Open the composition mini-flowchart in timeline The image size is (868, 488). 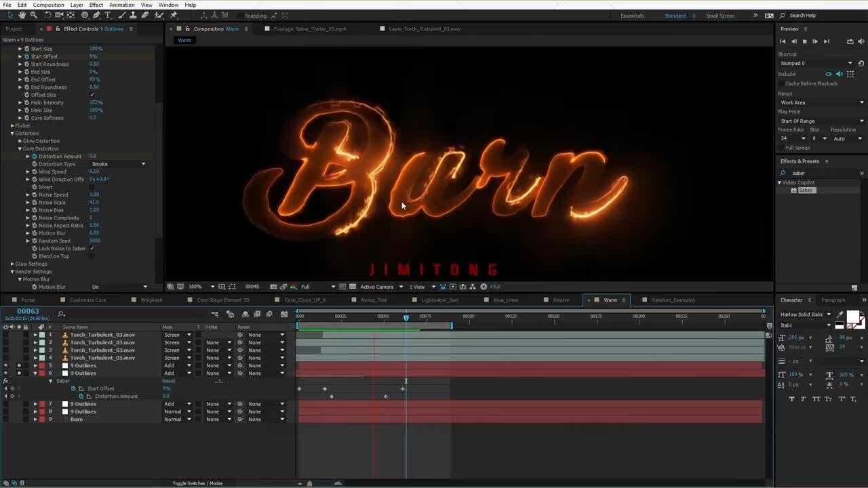[x=215, y=314]
